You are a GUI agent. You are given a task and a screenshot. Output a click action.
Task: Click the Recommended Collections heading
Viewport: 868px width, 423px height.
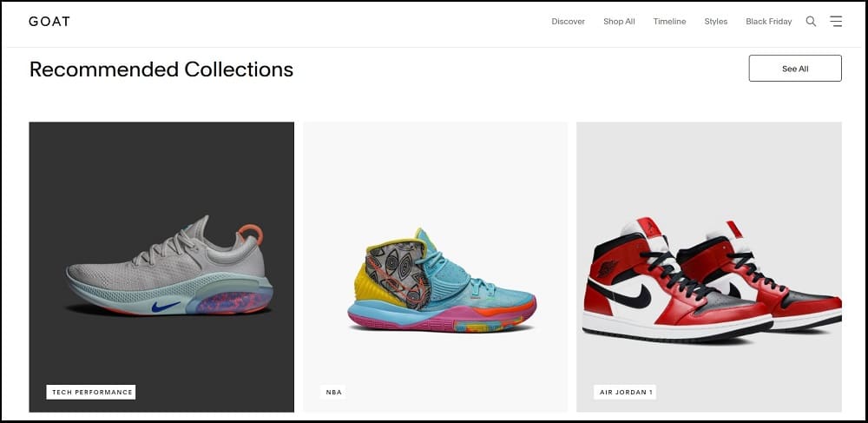coord(161,69)
